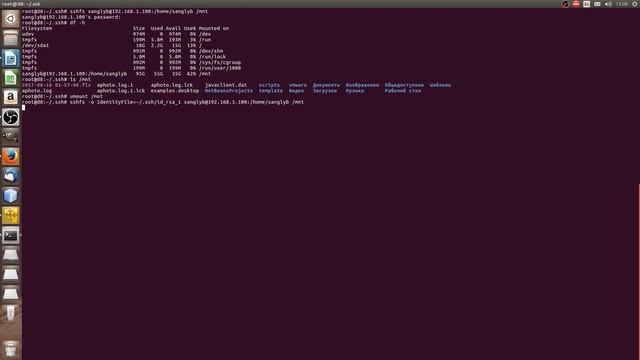Click the 'udev' filesystem row
Viewport: 640px width, 360px height.
116,34
